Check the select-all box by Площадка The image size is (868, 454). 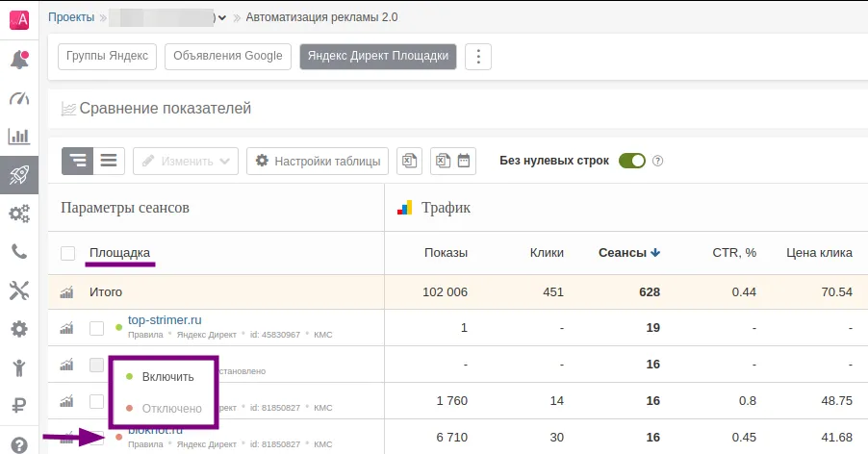(x=67, y=253)
